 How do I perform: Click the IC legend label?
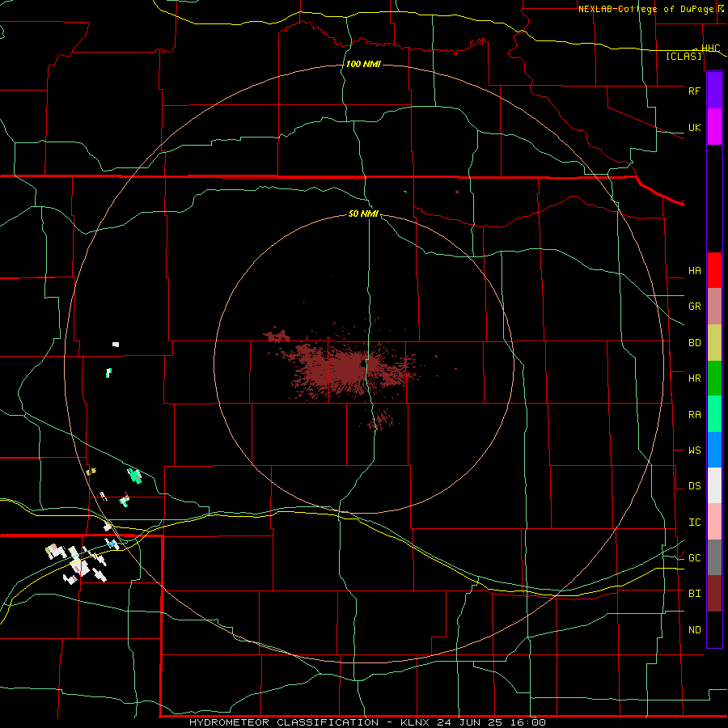click(694, 523)
